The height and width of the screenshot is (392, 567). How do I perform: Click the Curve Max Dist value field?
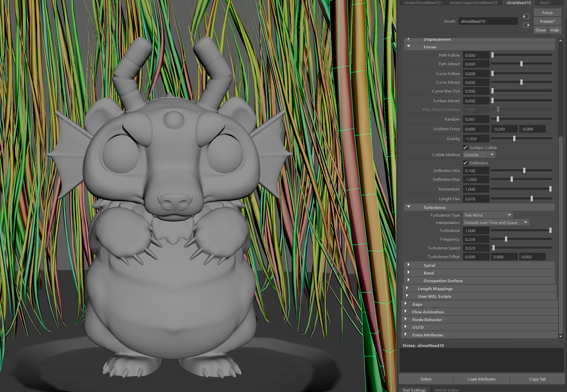pos(476,91)
